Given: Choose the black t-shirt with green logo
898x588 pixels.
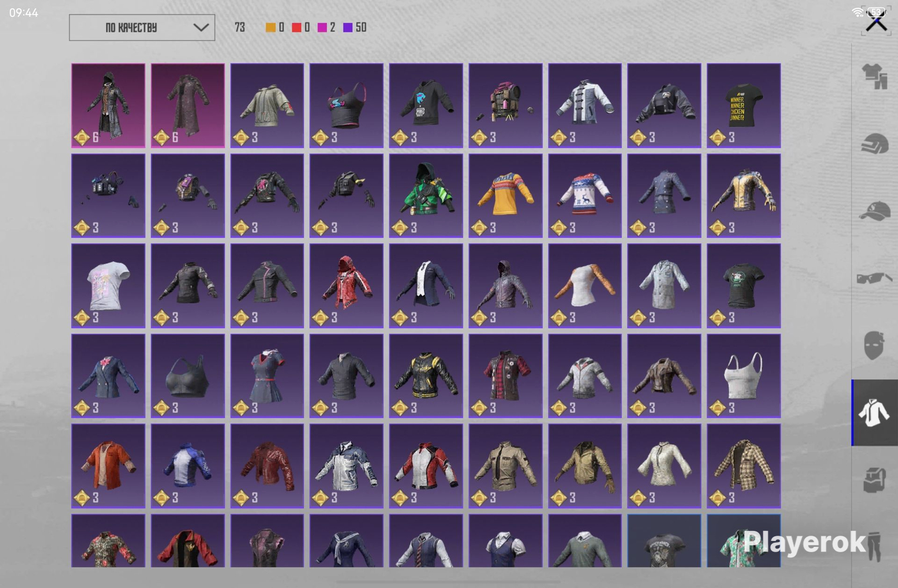Looking at the screenshot, I should (744, 286).
